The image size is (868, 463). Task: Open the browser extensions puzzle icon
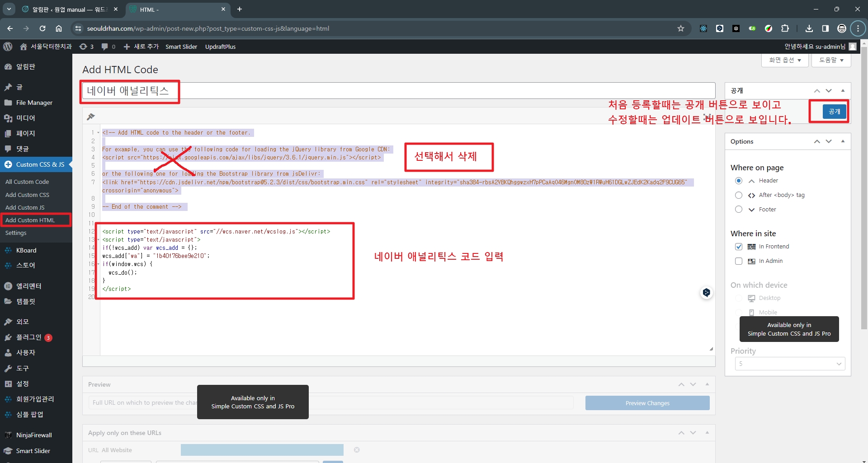click(x=785, y=28)
